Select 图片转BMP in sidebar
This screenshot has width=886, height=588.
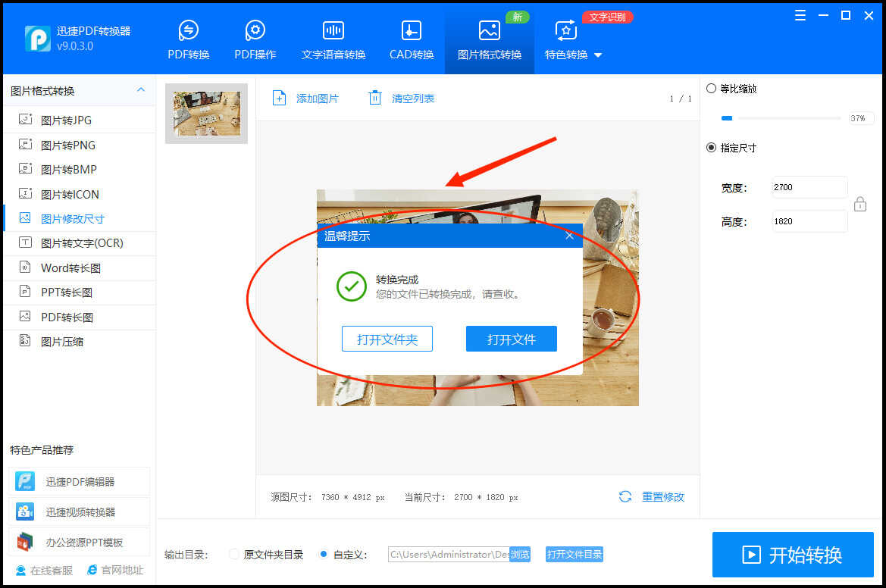[x=79, y=169]
